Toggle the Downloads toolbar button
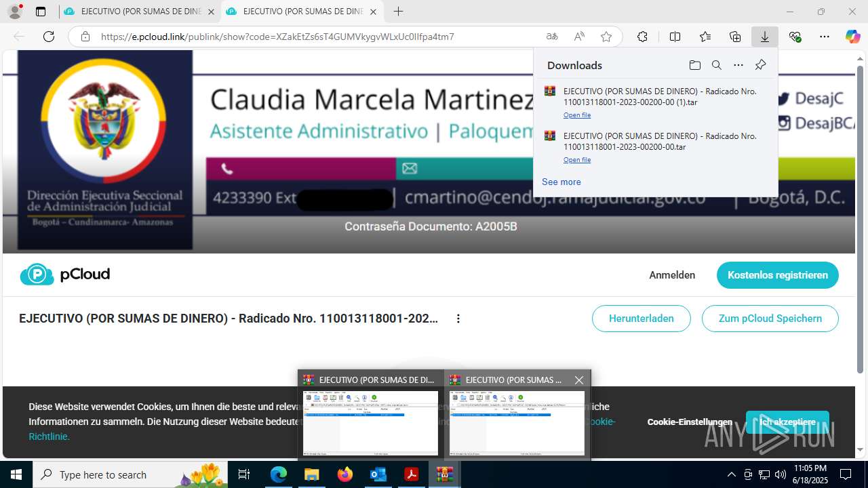Image resolution: width=868 pixels, height=488 pixels. pos(764,37)
